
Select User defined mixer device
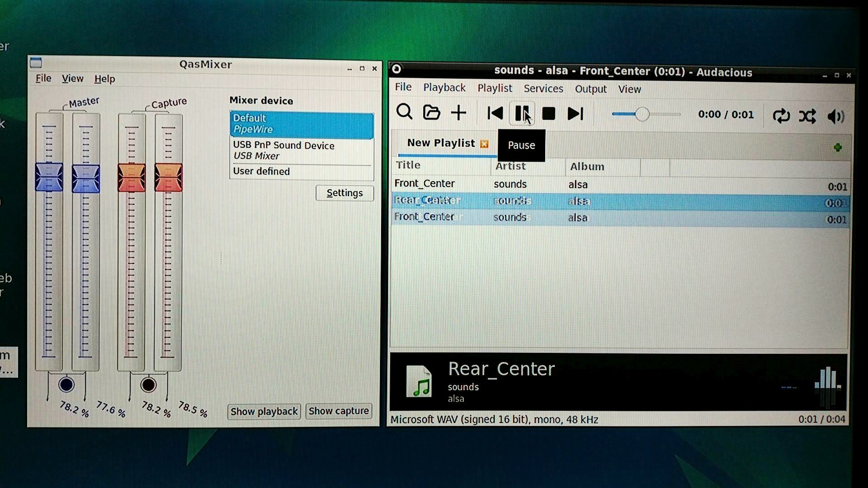pyautogui.click(x=302, y=171)
